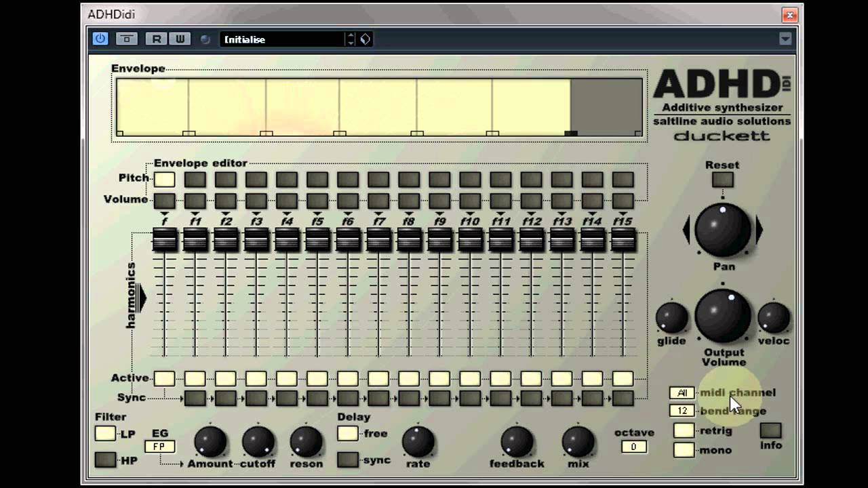This screenshot has height=488, width=868.
Task: Select the Volume envelope button for f15
Action: point(623,201)
